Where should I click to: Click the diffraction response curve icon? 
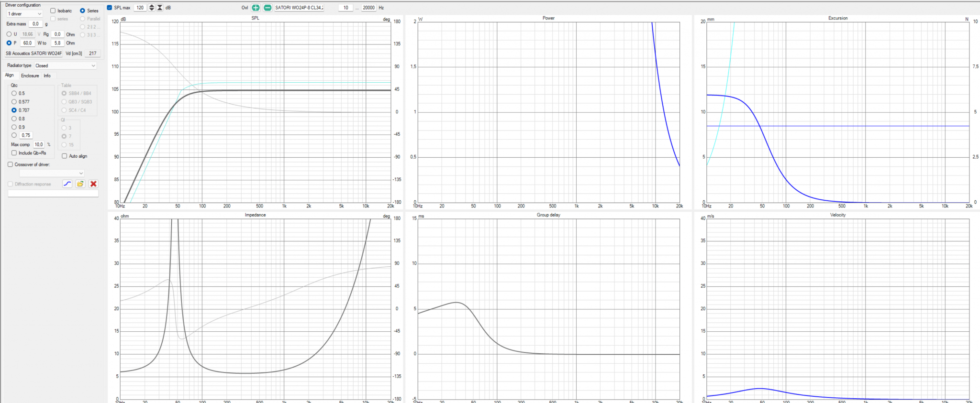pos(67,184)
